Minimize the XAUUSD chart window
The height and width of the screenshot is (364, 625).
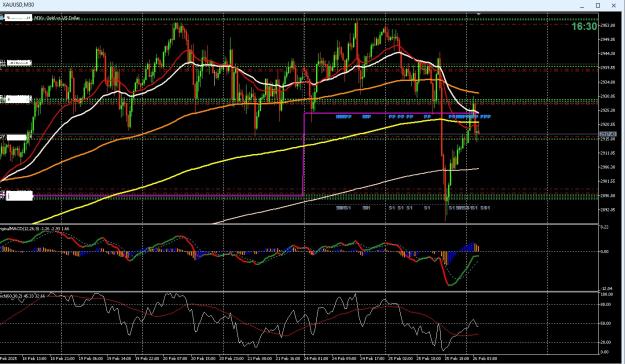point(582,6)
